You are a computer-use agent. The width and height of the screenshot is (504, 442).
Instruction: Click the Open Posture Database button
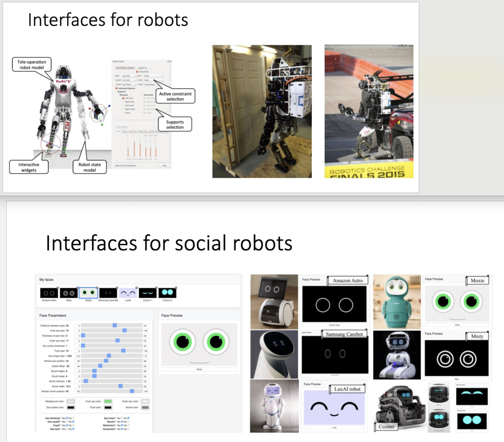[x=125, y=165]
